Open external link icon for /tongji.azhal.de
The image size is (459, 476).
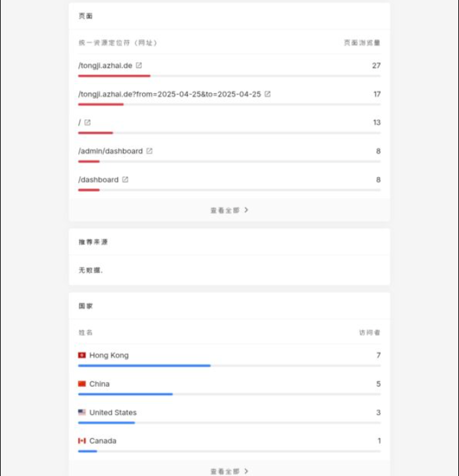(139, 65)
